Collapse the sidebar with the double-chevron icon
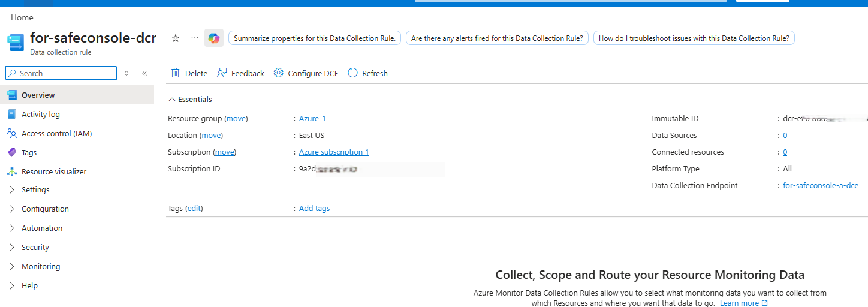Viewport: 868px width, 307px height. point(144,73)
